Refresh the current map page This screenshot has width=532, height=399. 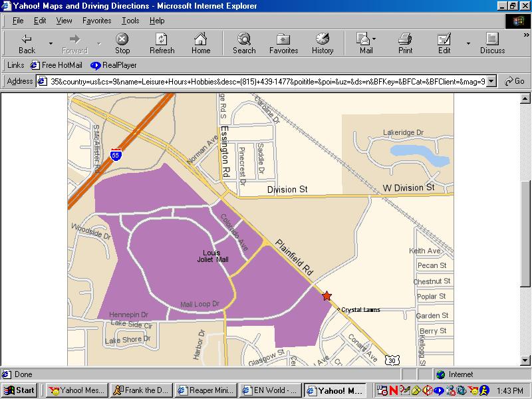(162, 44)
